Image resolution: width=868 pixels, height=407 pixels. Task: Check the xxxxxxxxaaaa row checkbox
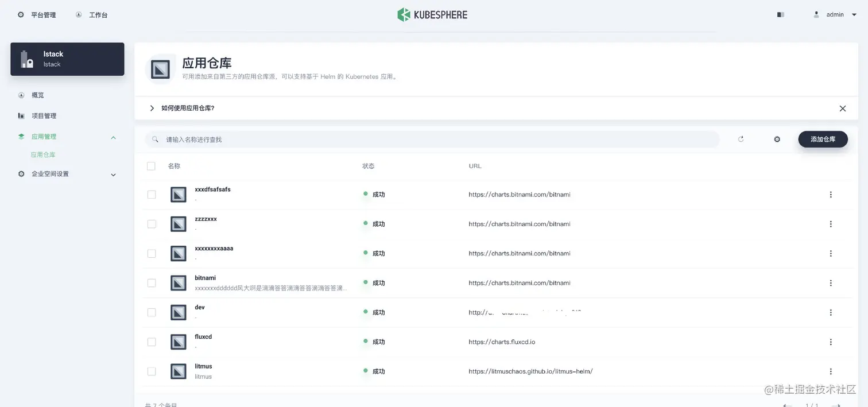pyautogui.click(x=152, y=253)
